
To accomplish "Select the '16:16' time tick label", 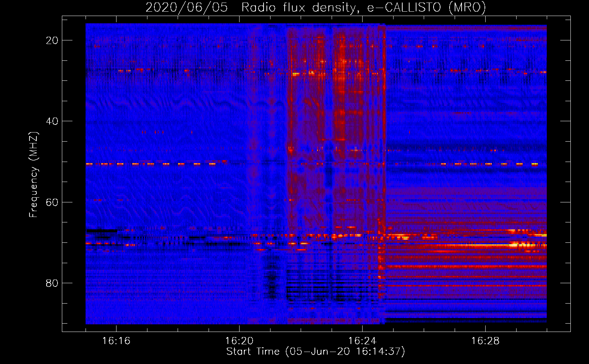I will point(116,341).
